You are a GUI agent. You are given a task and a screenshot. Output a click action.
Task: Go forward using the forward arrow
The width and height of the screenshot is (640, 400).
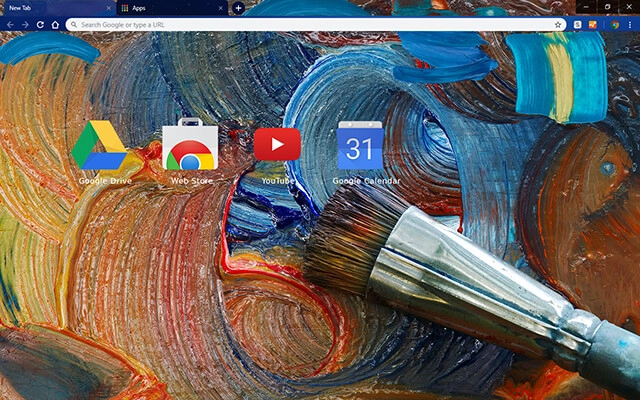tap(25, 25)
